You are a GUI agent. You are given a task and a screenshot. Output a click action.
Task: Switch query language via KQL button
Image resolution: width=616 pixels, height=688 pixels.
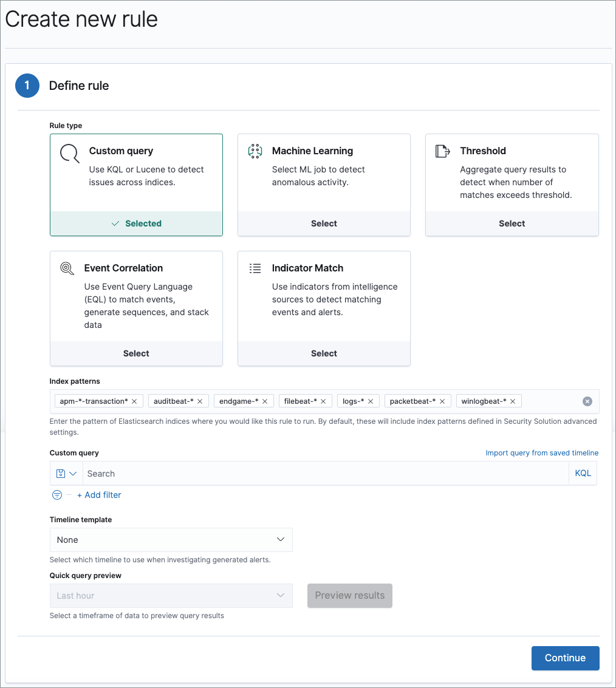click(583, 474)
